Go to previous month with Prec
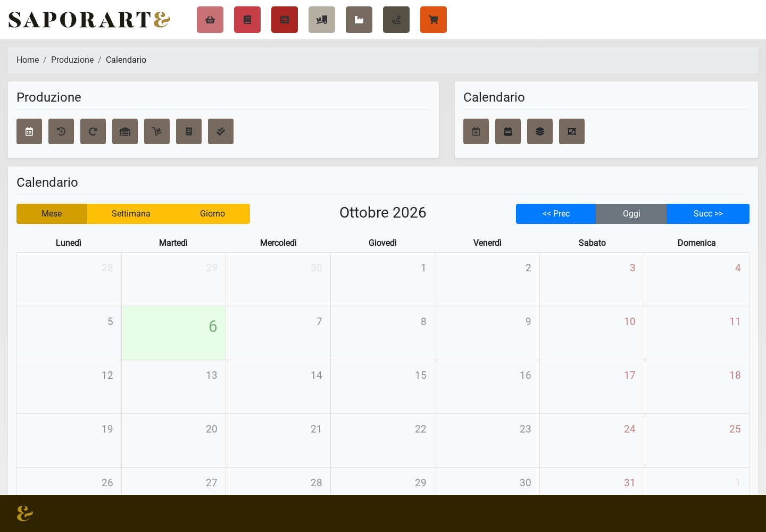Viewport: 766px width, 532px height. pyautogui.click(x=556, y=214)
